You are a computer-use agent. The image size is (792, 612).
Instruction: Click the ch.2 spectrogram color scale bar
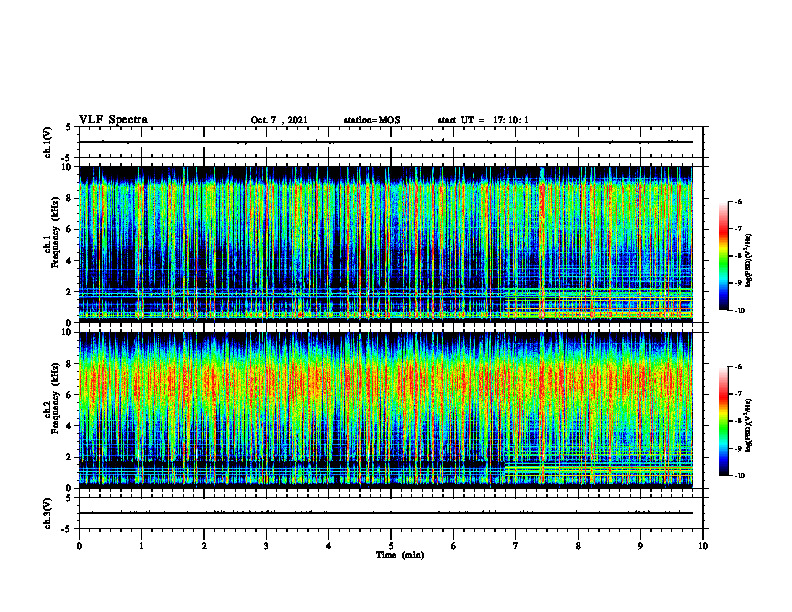[x=724, y=421]
